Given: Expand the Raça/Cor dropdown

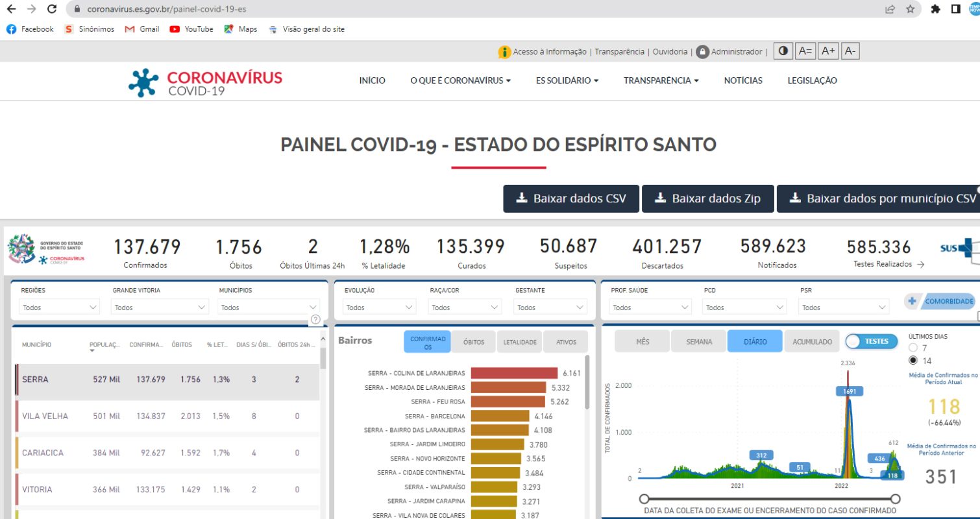Looking at the screenshot, I should click(466, 308).
